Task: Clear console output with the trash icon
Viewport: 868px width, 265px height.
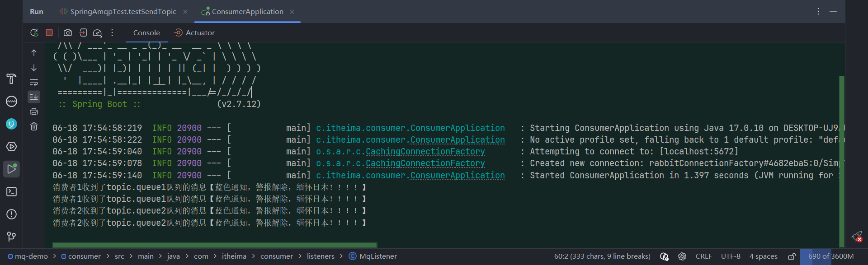Action: [34, 126]
